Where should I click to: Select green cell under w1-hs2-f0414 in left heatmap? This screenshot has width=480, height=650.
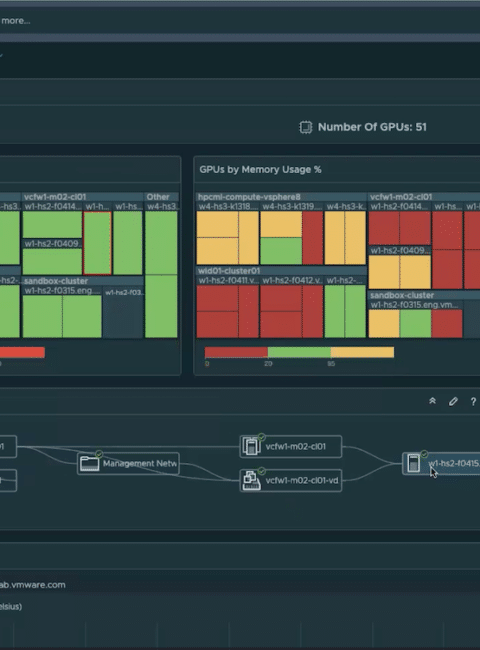[x=52, y=225]
